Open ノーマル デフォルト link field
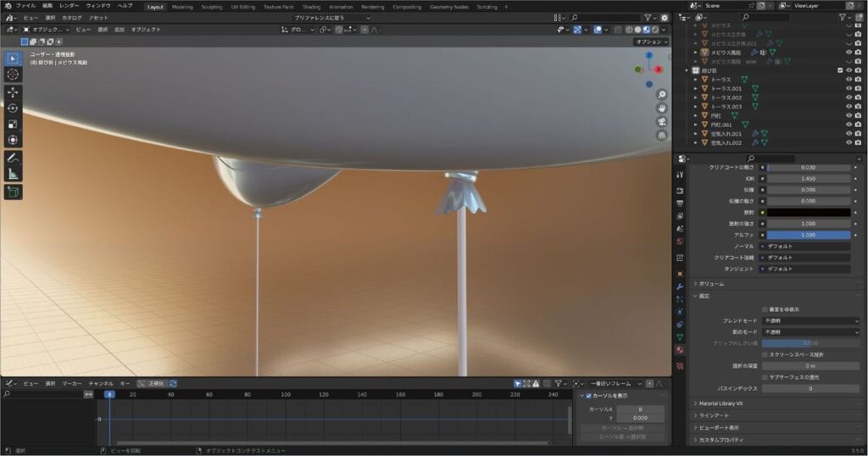868x456 pixels. click(805, 247)
